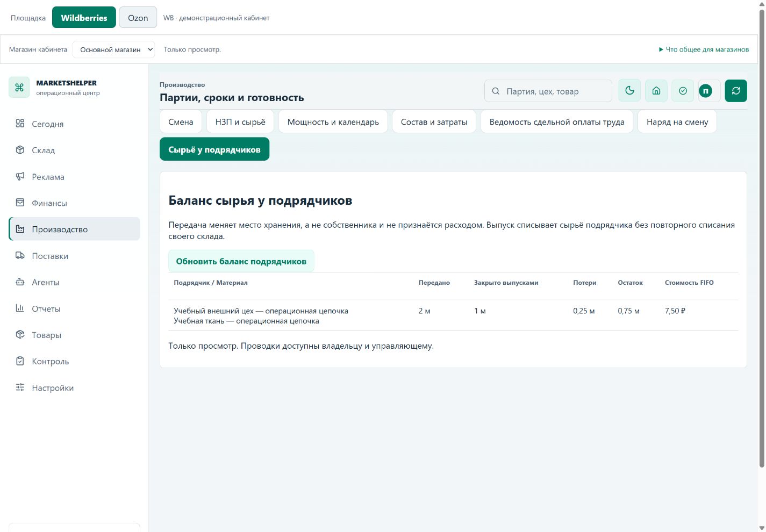
Task: Click the "Закрыто выпусками" column header
Action: tap(506, 283)
